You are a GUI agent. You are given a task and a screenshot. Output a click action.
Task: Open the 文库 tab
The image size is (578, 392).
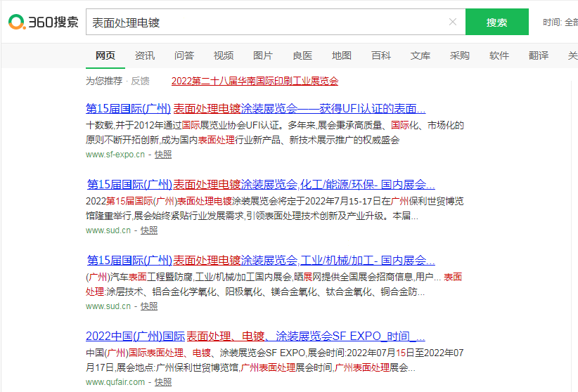pos(420,55)
